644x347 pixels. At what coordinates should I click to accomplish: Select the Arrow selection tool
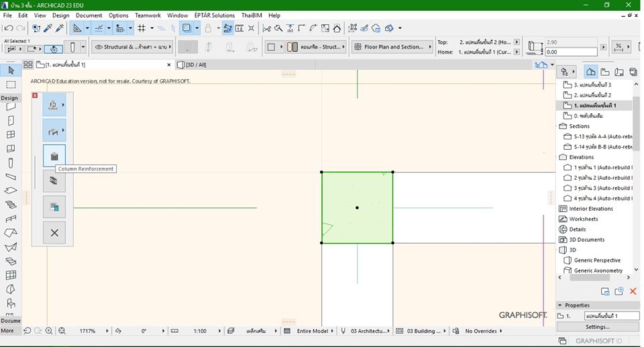(11, 70)
